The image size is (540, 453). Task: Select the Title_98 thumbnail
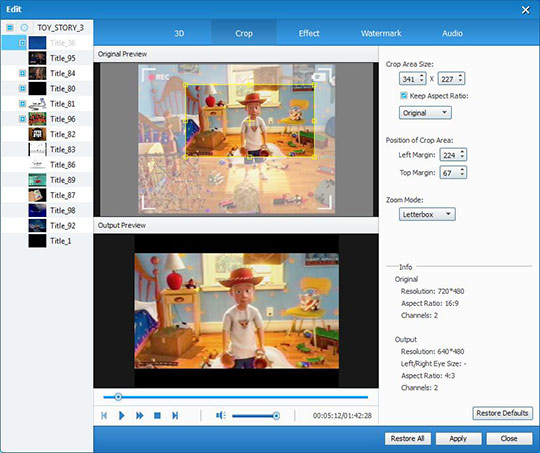[x=37, y=210]
